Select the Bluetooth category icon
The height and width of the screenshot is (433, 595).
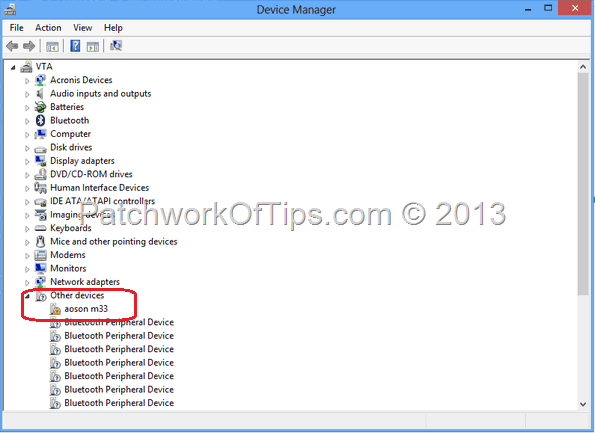pos(41,120)
